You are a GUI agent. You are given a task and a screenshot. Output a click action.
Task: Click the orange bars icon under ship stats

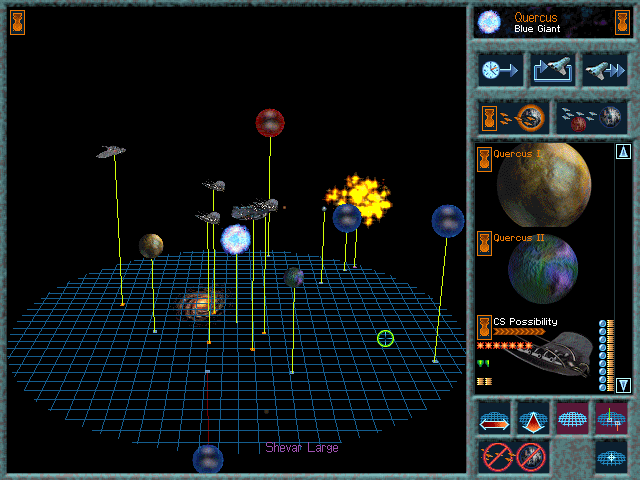tap(484, 382)
